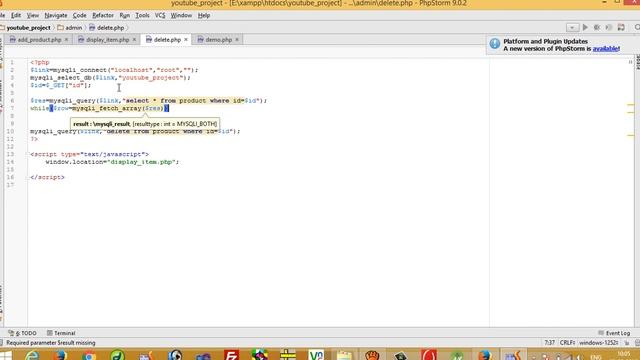
Task: Click the $id=$_GET["id"] line
Action: click(60, 85)
